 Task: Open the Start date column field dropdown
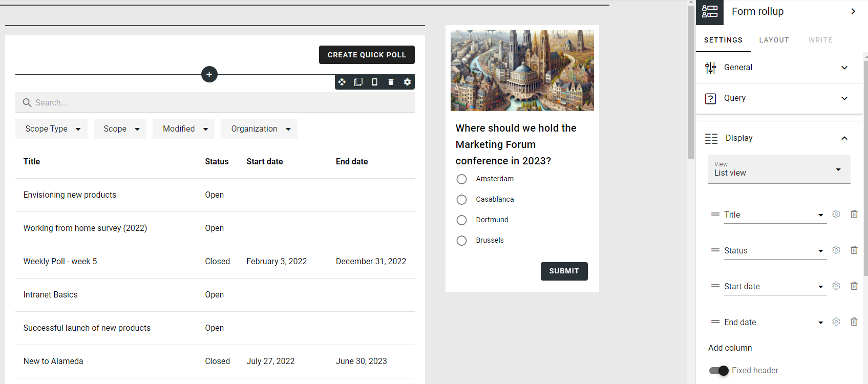tap(775, 287)
